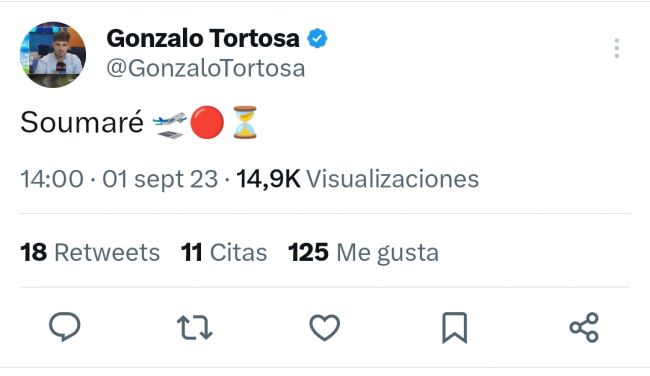Viewport: 650px width, 376px height.
Task: View the 18 Retweets list
Action: pyautogui.click(x=90, y=252)
